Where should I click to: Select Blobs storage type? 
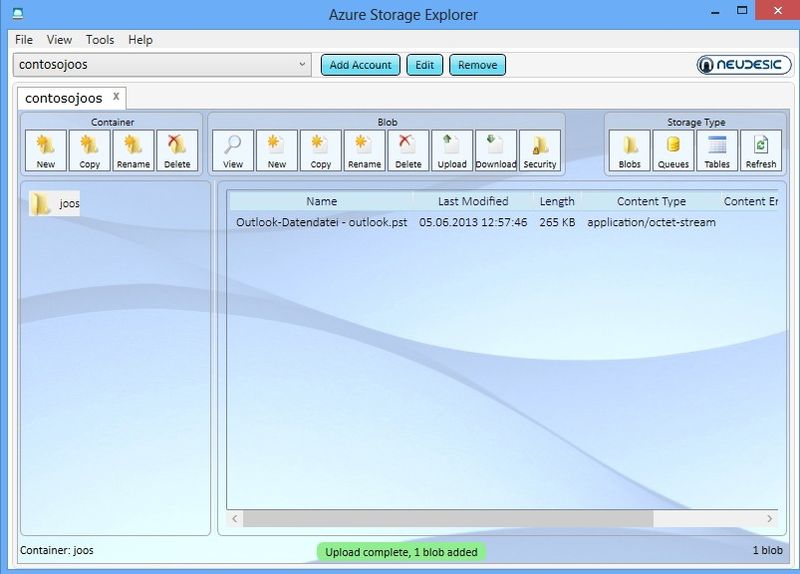pyautogui.click(x=630, y=151)
